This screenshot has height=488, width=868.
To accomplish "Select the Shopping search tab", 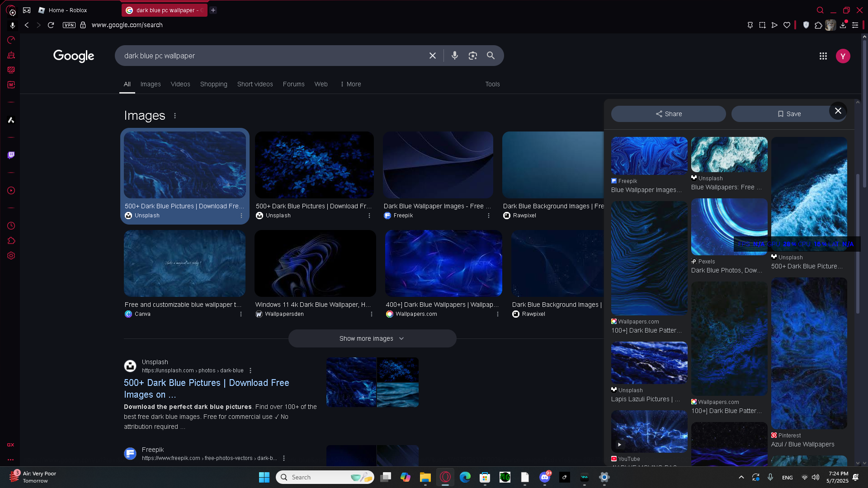I will tap(213, 84).
